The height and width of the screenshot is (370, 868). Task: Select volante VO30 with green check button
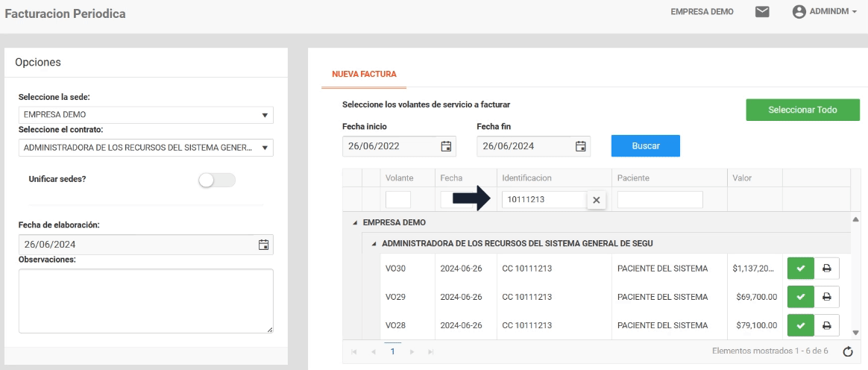[800, 268]
